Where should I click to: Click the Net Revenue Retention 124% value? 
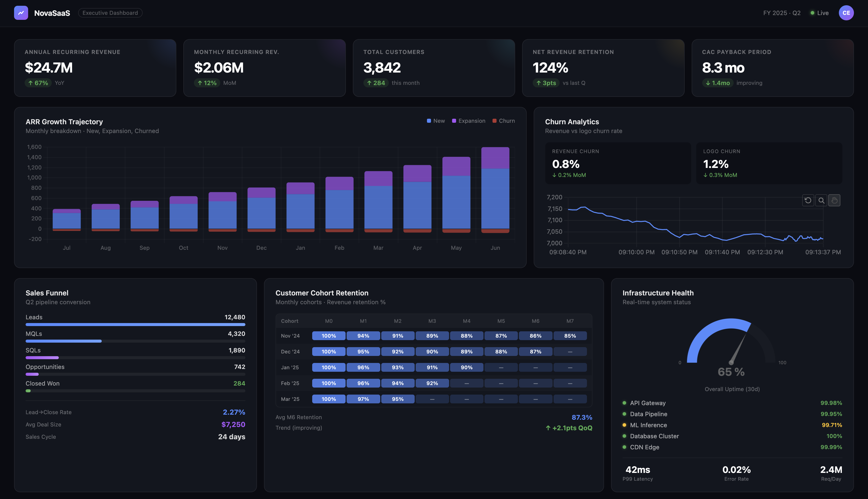click(x=550, y=68)
